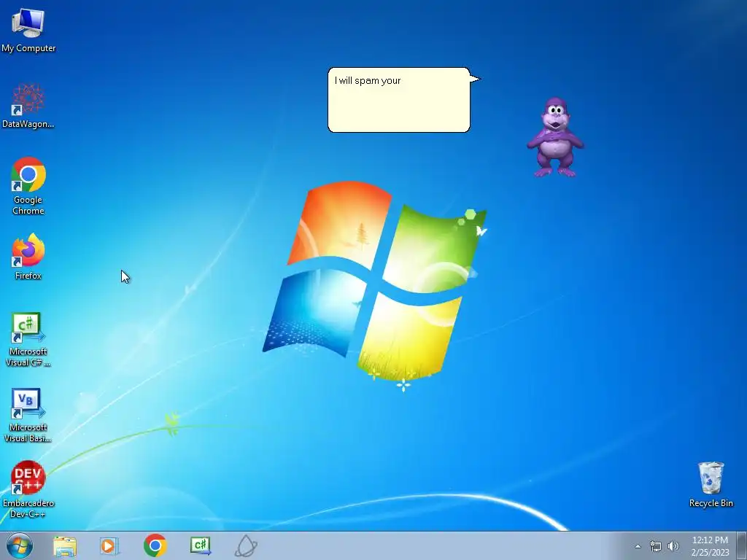This screenshot has height=560, width=747.
Task: Select the My Computer desktop icon
Action: 28,31
